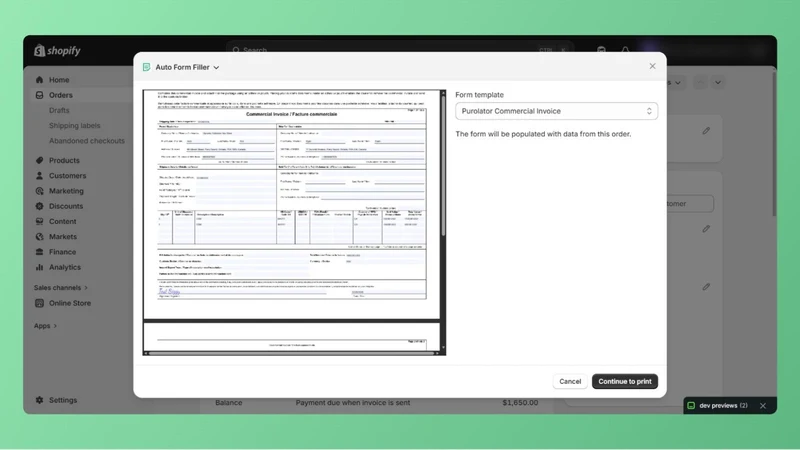
Task: Select Orders in the sidebar
Action: (x=60, y=95)
